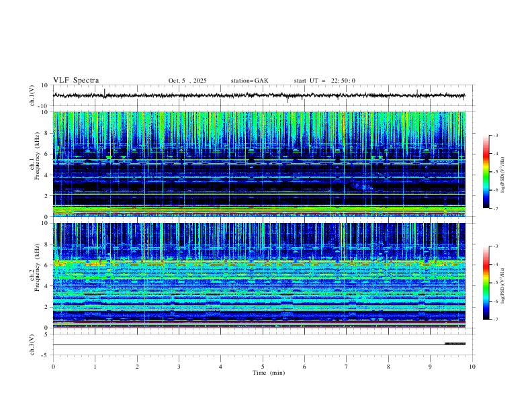Click the 'ch.3(V)' axis label
532x411 pixels.
click(32, 345)
